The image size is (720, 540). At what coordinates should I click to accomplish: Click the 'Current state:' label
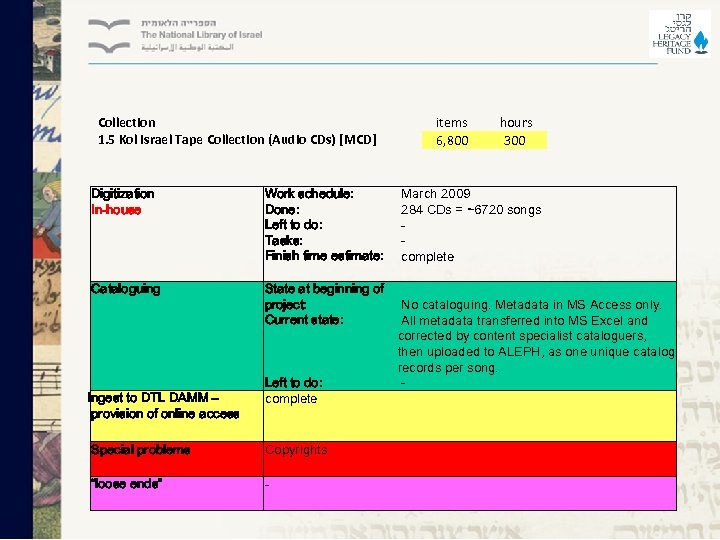[x=304, y=320]
